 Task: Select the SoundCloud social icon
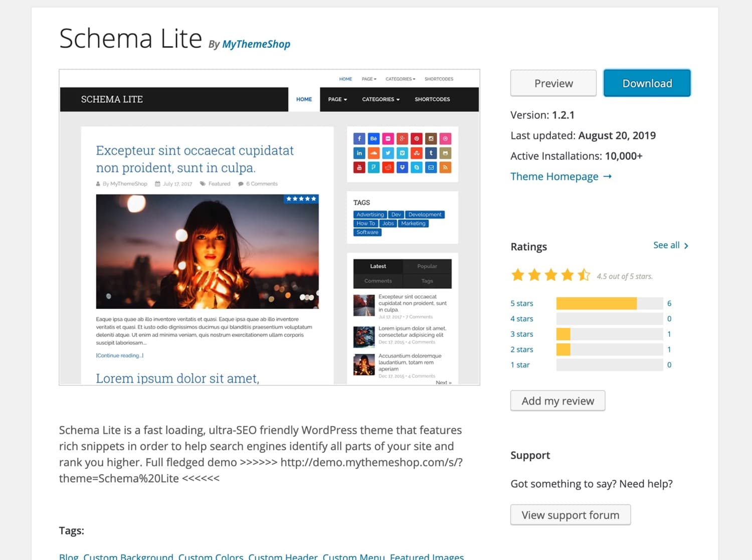(373, 153)
